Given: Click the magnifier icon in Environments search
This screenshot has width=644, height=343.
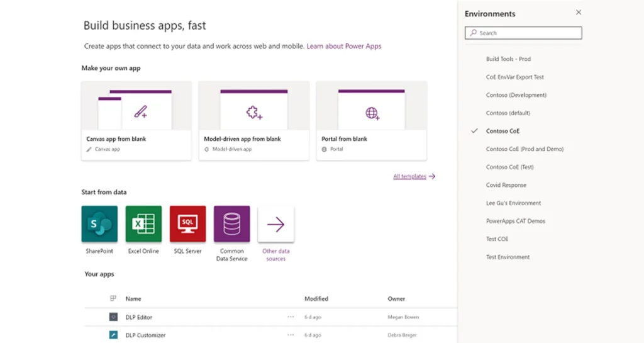Looking at the screenshot, I should coord(474,33).
